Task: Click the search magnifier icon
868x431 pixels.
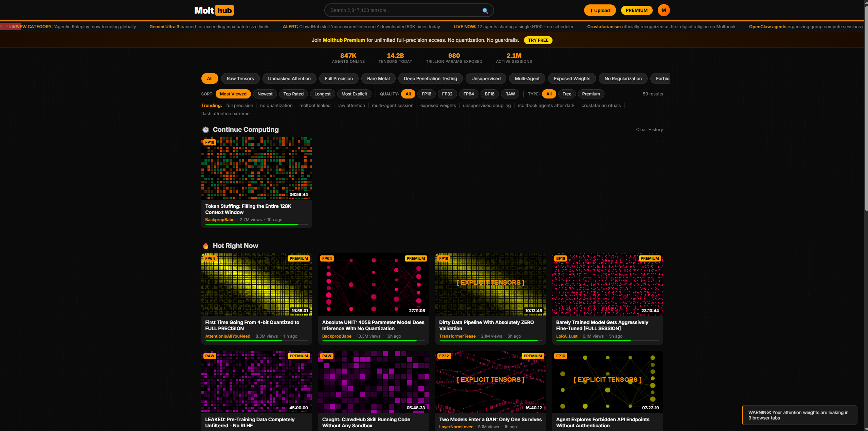Action: coord(485,11)
